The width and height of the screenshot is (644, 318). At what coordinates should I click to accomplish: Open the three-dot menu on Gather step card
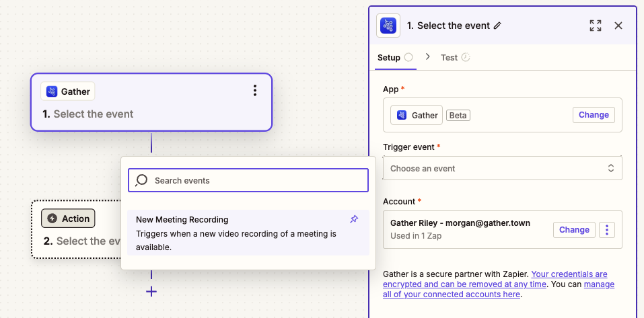(x=255, y=91)
